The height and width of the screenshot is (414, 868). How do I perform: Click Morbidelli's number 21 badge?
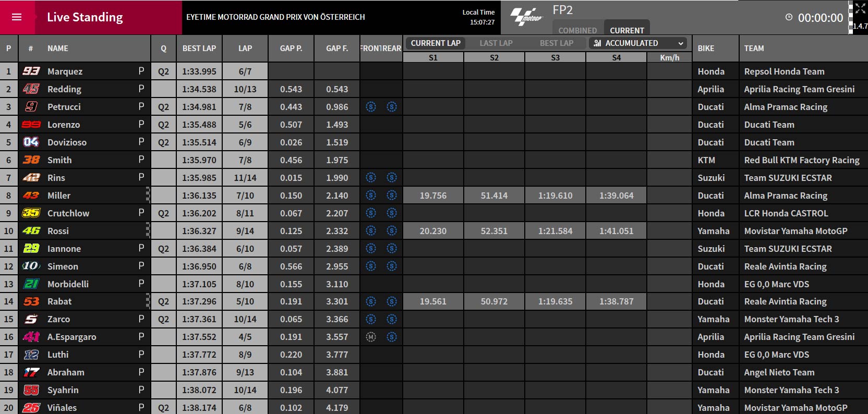pos(31,284)
